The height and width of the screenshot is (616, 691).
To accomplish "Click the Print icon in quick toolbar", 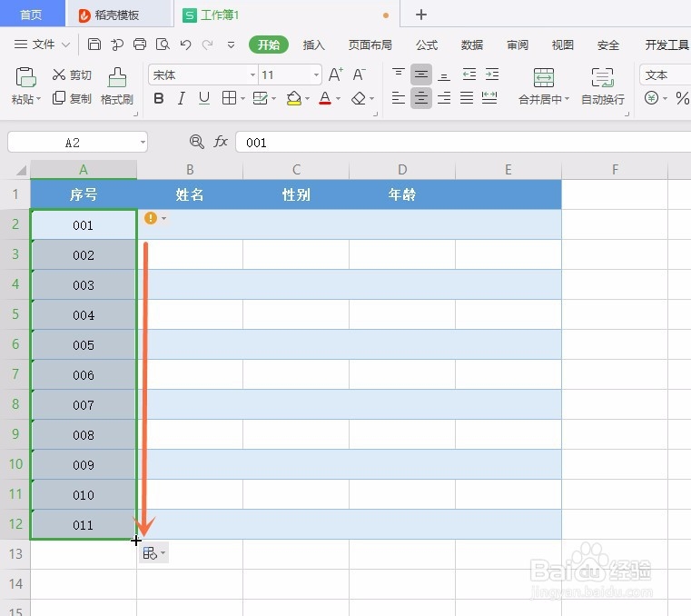I will [x=140, y=45].
